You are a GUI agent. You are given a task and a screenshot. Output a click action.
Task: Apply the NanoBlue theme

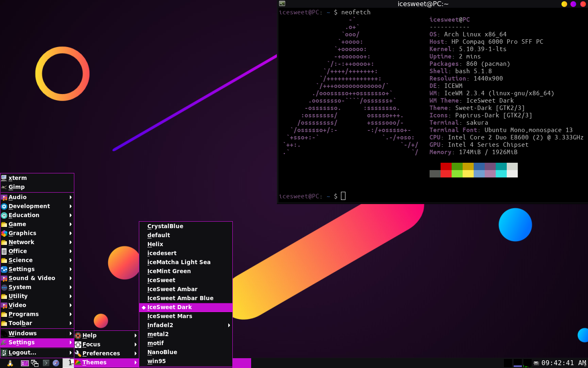point(186,352)
